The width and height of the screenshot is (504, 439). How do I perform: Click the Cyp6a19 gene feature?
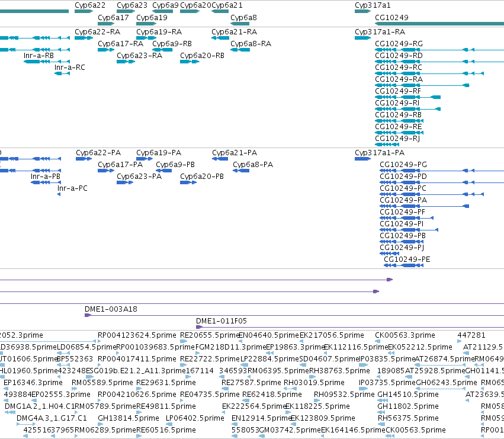point(146,24)
